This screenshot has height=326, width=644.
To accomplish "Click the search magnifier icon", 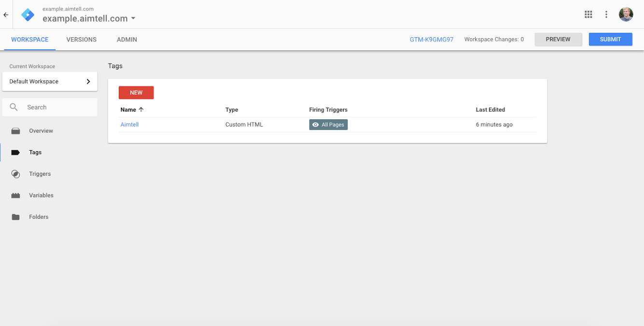I will 14,107.
